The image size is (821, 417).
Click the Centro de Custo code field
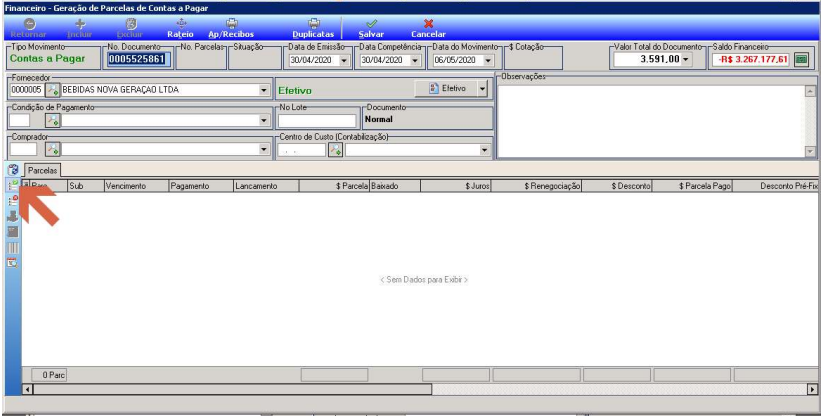click(x=302, y=150)
